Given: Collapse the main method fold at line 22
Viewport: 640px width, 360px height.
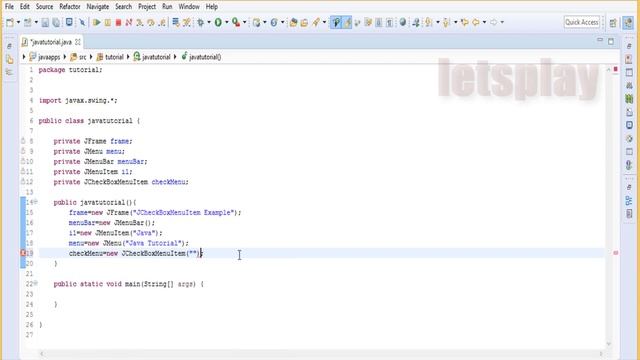Looking at the screenshot, I should coord(36,283).
